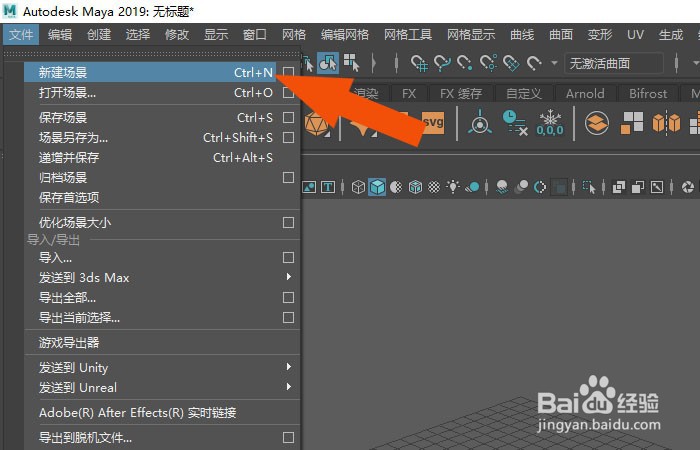Screen dimensions: 700x450
Task: Click the Delete History shelf icon
Action: (x=515, y=122)
